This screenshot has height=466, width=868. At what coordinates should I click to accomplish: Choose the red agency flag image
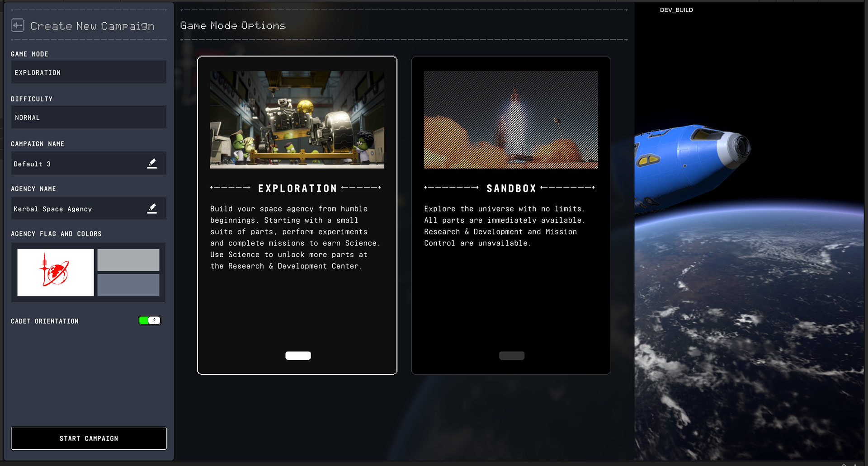56,273
